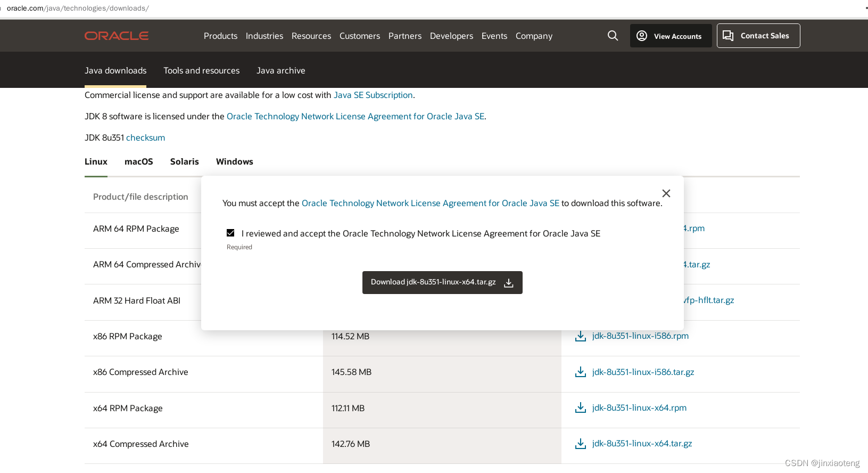
Task: Open the Products menu
Action: [x=220, y=36]
